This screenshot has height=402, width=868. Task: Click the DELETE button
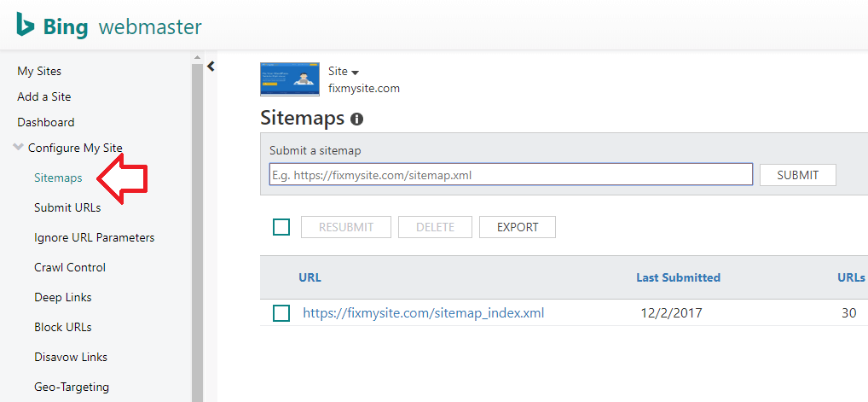click(x=435, y=227)
